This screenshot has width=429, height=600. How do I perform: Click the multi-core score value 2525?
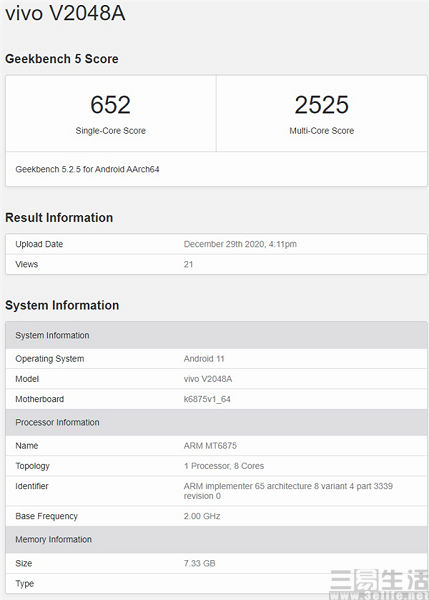point(321,104)
